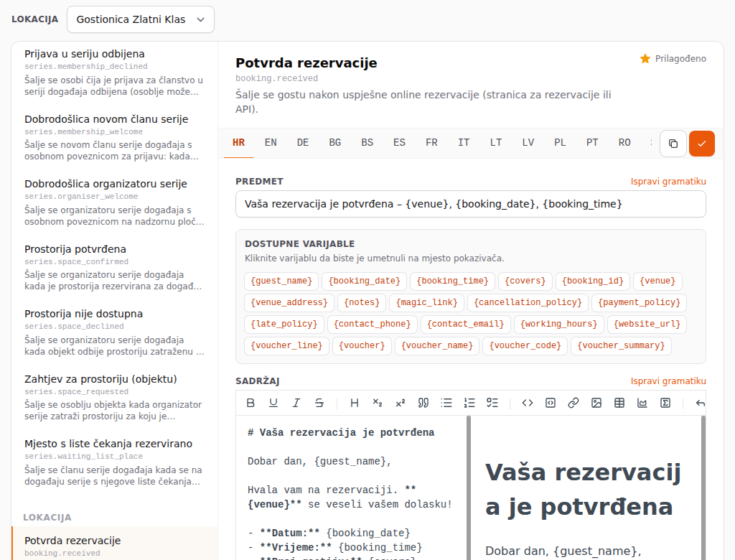Insert a task checklist
Viewport: 735px width, 560px height.
pos(492,403)
